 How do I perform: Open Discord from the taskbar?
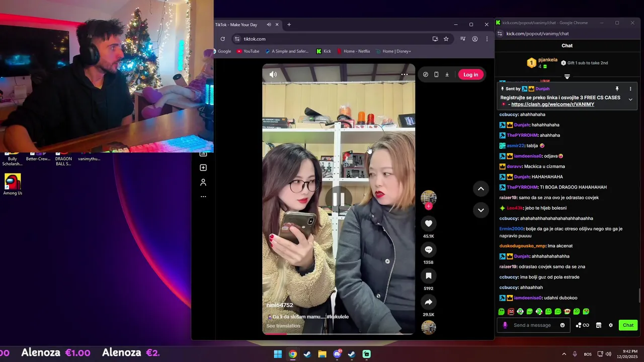(x=337, y=354)
